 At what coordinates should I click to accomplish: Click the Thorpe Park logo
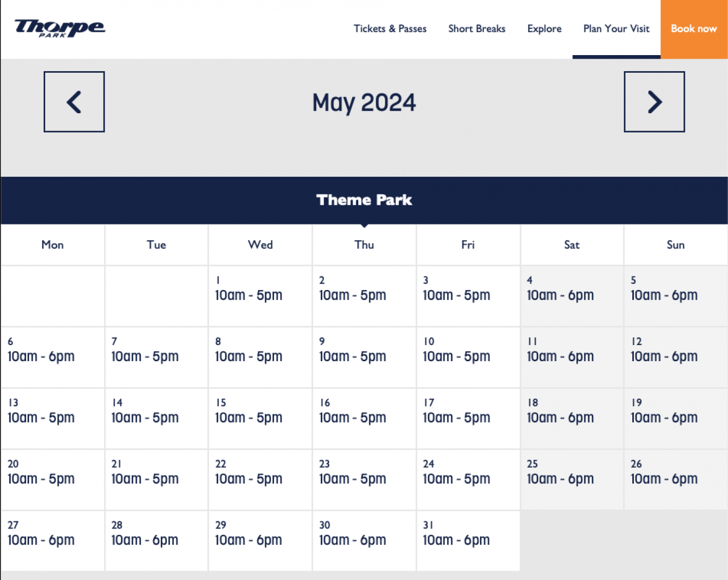click(59, 28)
